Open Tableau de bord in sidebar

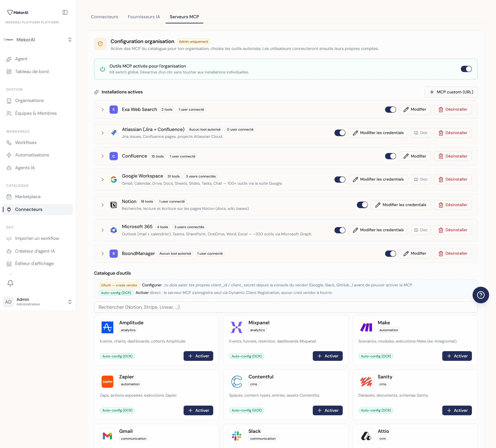38,72
